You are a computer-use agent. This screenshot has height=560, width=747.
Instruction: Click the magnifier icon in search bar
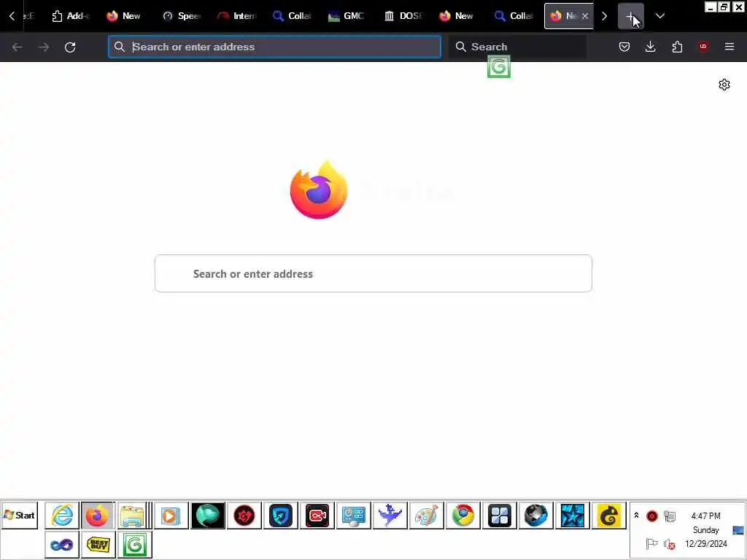(x=461, y=47)
